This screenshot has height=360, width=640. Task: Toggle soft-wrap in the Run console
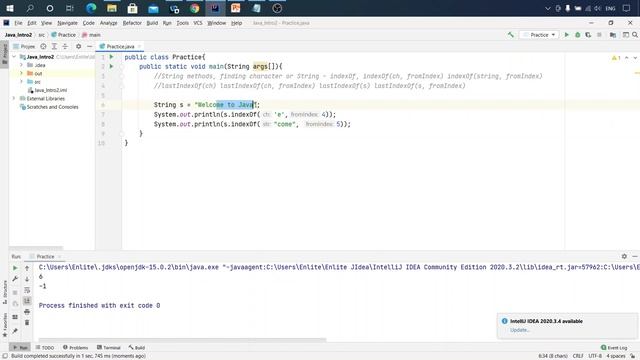point(27,290)
